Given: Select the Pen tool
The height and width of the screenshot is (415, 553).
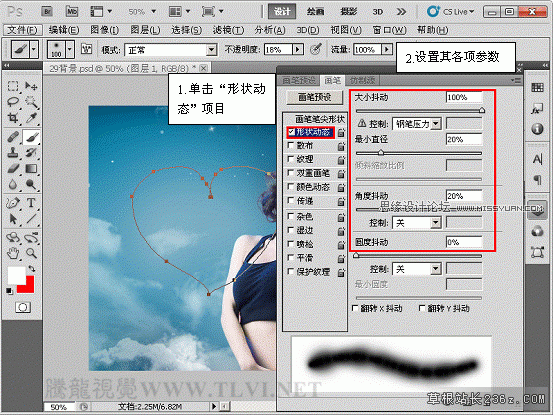Looking at the screenshot, I should tap(13, 203).
